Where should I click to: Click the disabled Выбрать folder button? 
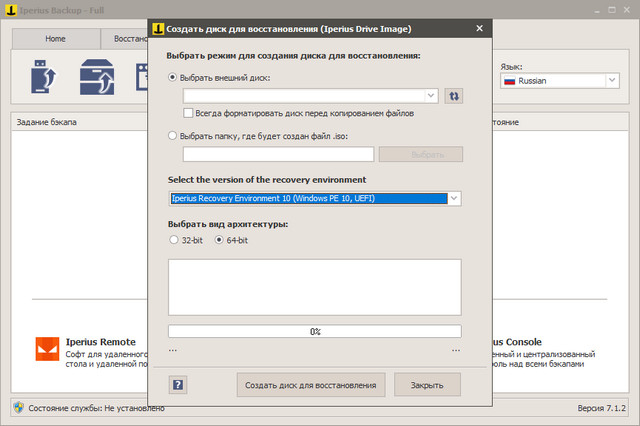[421, 154]
